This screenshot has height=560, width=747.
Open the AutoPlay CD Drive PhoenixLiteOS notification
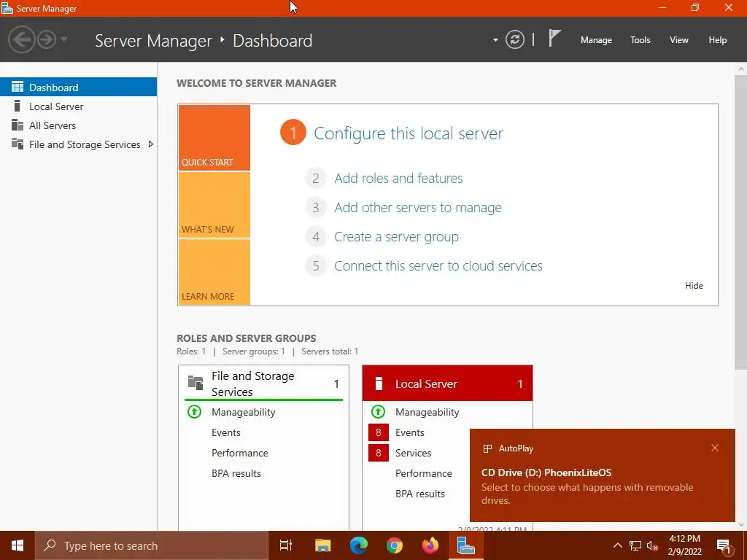tap(602, 476)
